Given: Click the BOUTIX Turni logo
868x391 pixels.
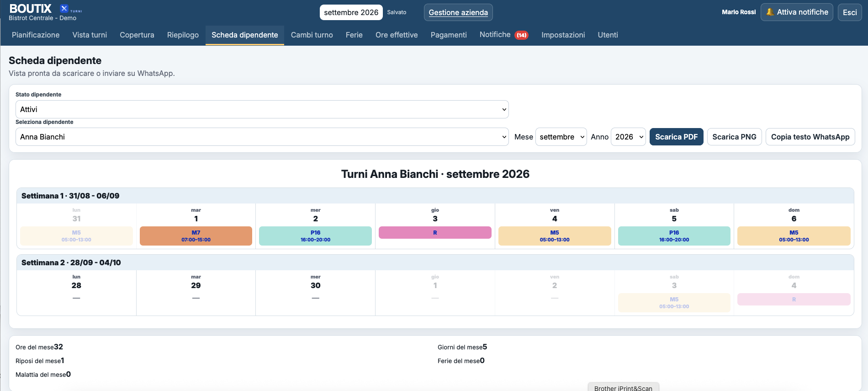Looking at the screenshot, I should 46,9.
